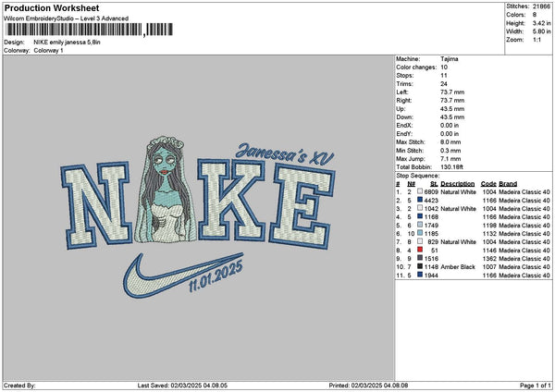This screenshot has height=392, width=555.
Task: Click the "EndX:" label
Action: coord(404,126)
